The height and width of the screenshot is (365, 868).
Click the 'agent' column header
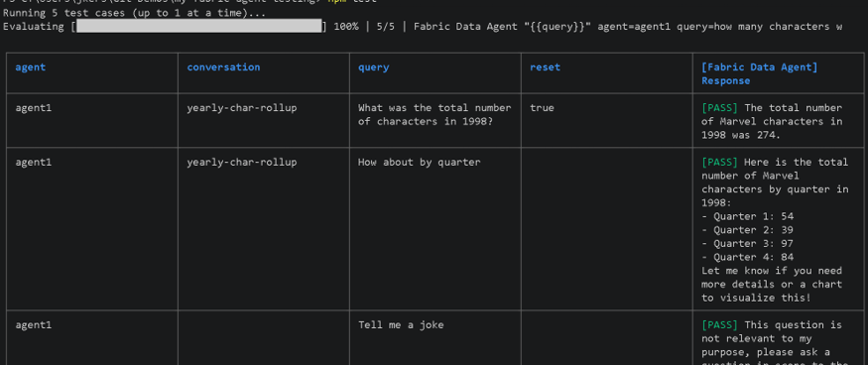(31, 67)
